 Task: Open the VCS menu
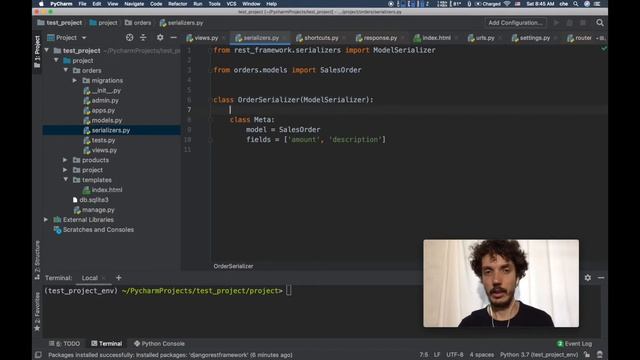pyautogui.click(x=231, y=4)
